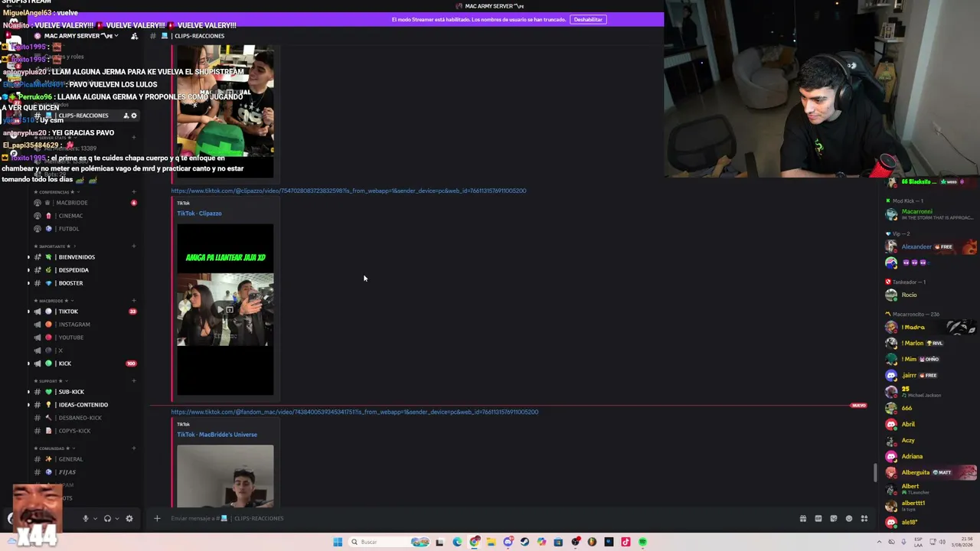Open Spotify from the taskbar
This screenshot has width=980, height=551.
point(642,542)
